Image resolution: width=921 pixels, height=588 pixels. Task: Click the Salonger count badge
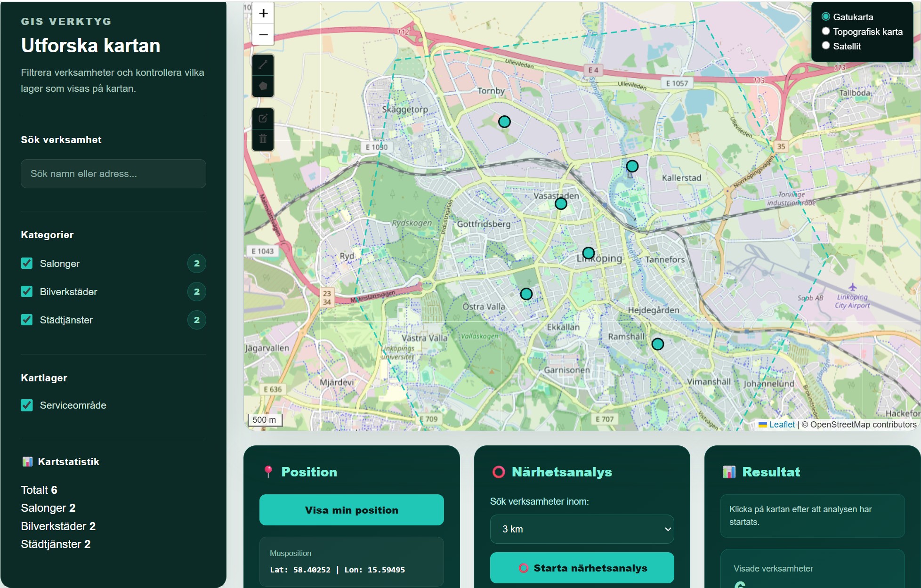pos(197,263)
